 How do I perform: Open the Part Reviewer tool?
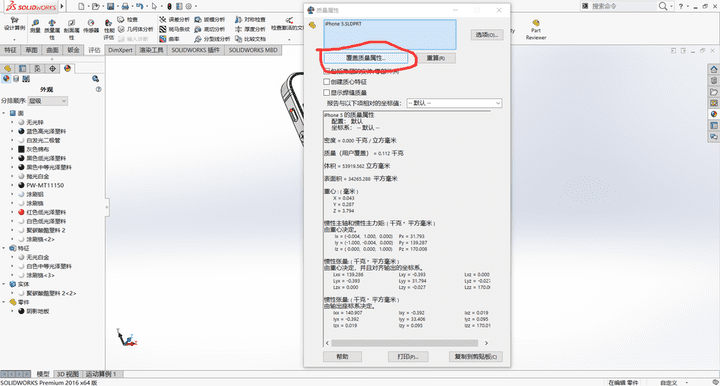point(536,30)
